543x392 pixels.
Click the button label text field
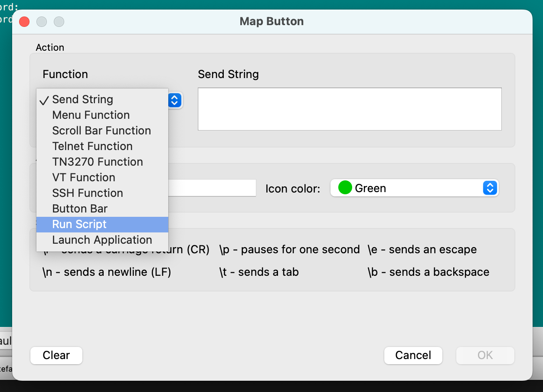click(212, 188)
